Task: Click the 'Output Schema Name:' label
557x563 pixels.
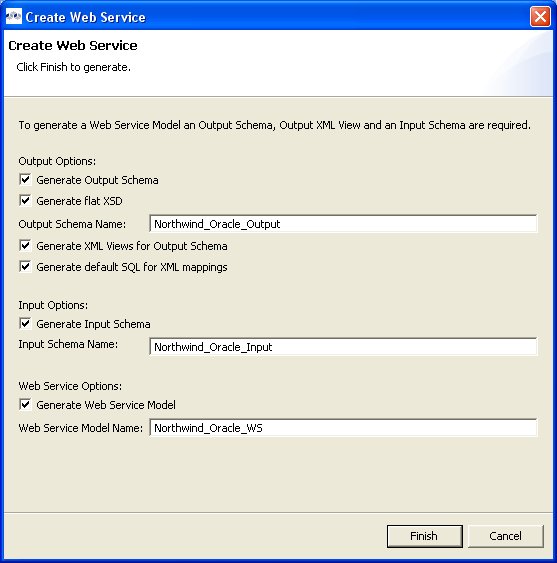Action: pos(72,224)
